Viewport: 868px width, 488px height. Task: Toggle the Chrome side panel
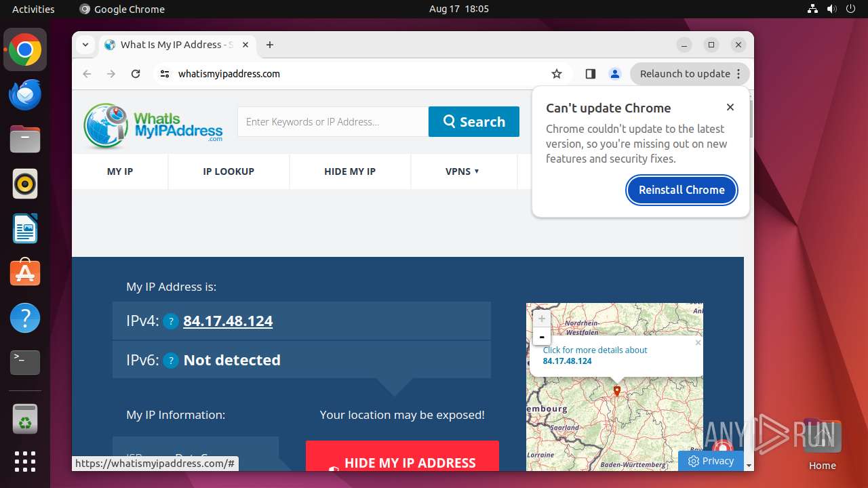590,74
